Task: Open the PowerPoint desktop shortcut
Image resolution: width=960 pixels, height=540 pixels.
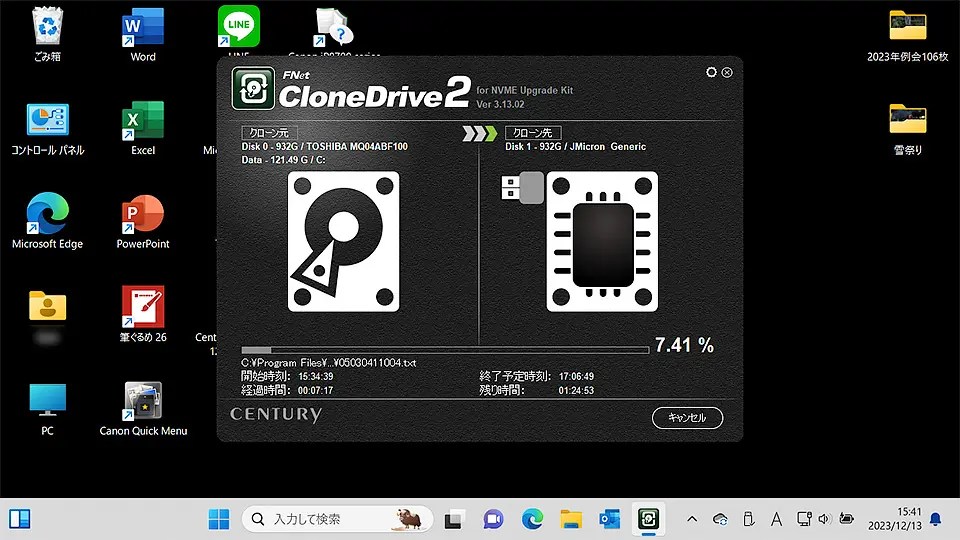Action: click(143, 221)
